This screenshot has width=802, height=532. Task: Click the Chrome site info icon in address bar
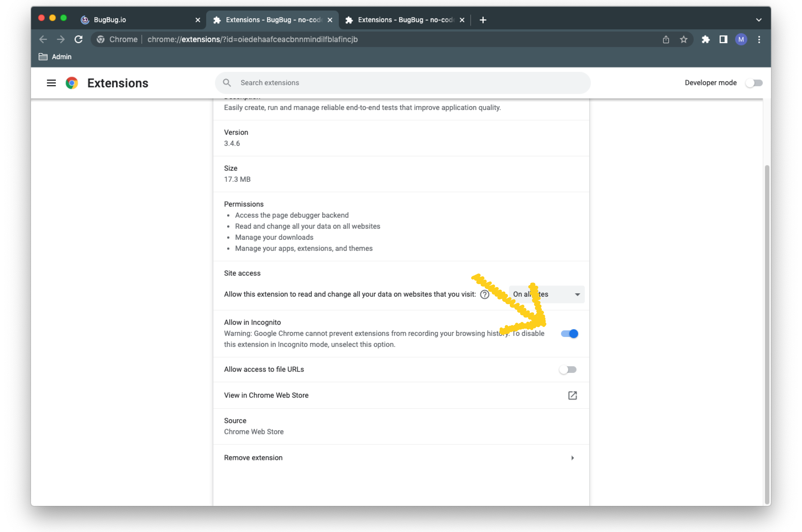coord(100,39)
